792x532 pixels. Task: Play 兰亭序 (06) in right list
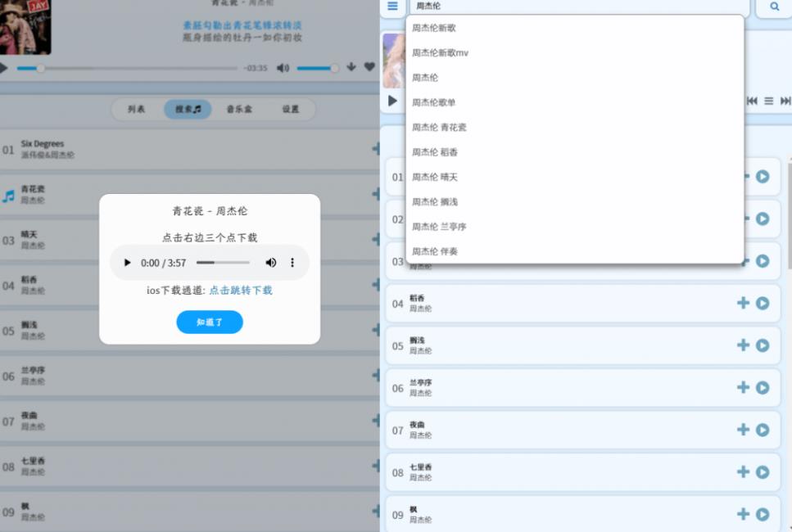[763, 388]
